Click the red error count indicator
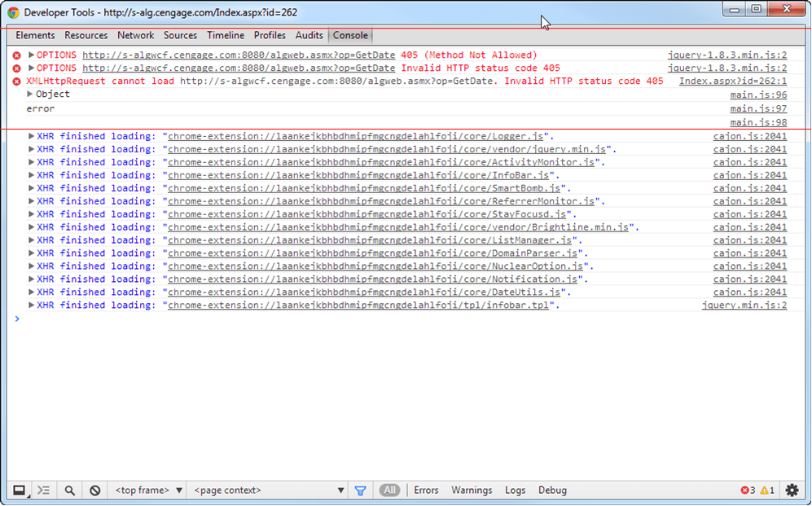This screenshot has width=812, height=506. click(x=750, y=490)
